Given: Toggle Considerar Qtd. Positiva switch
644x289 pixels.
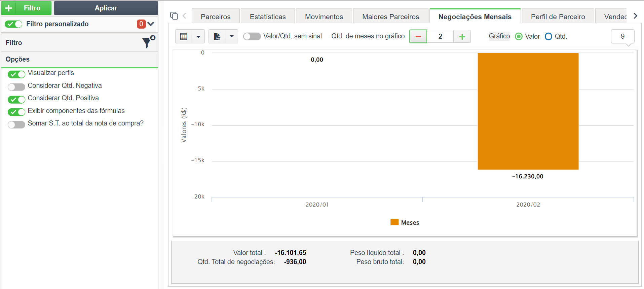Looking at the screenshot, I should (x=16, y=99).
